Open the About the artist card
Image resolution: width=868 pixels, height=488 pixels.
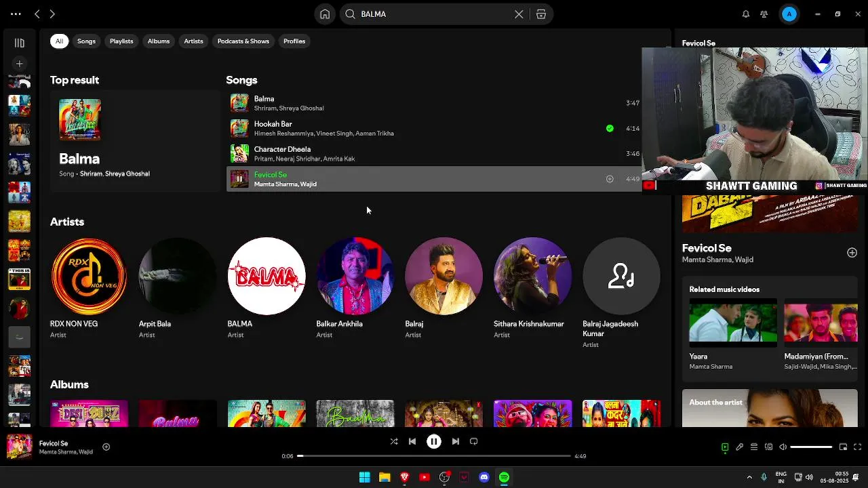770,408
